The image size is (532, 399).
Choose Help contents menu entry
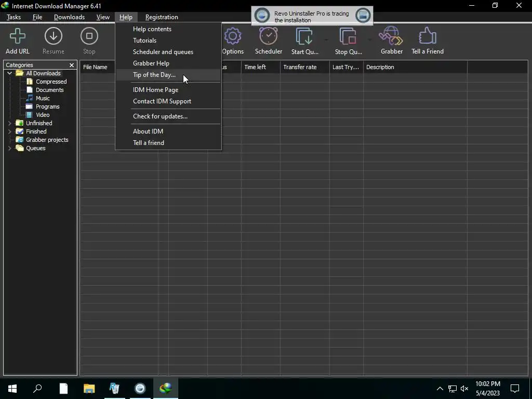pos(168,29)
